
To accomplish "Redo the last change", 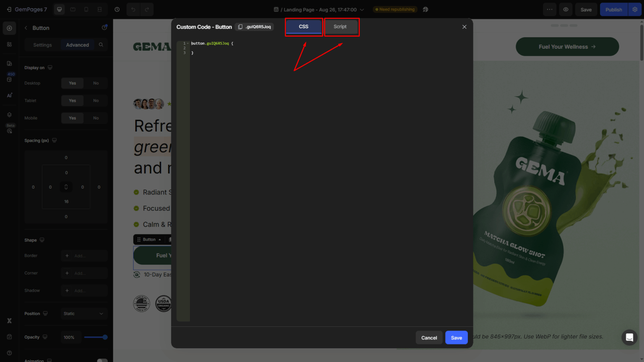I will point(147,9).
